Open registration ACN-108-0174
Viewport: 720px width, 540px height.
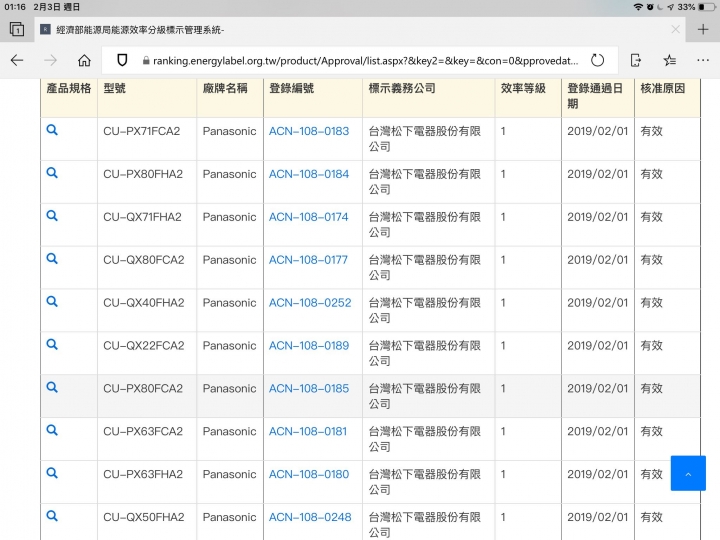(309, 217)
